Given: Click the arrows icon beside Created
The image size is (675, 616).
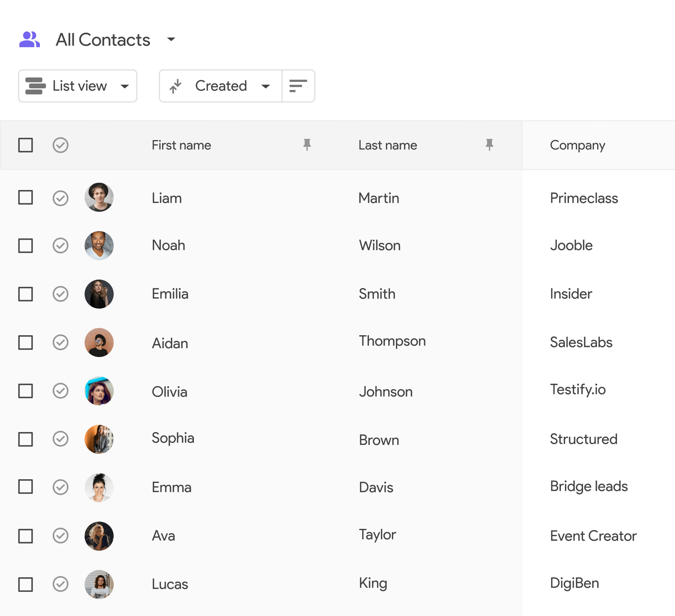Looking at the screenshot, I should [x=175, y=86].
